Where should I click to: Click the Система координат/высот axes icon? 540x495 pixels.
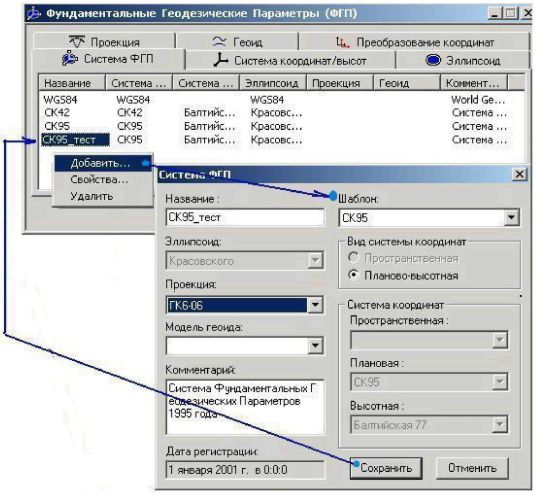(x=220, y=60)
